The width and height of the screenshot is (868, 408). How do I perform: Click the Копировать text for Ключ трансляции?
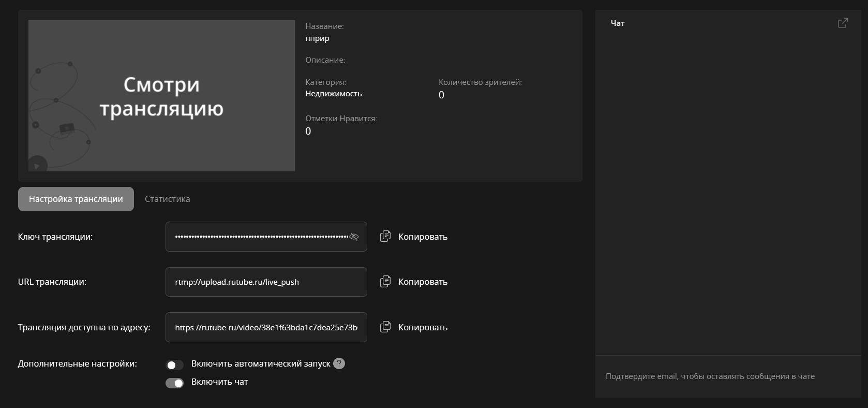click(x=423, y=237)
